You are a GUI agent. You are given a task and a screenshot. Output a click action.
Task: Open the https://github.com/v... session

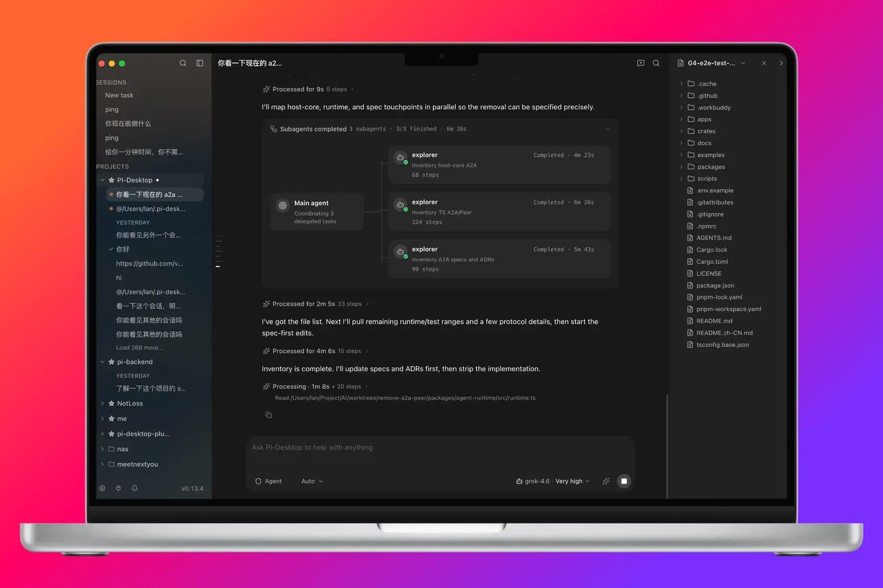pyautogui.click(x=150, y=264)
